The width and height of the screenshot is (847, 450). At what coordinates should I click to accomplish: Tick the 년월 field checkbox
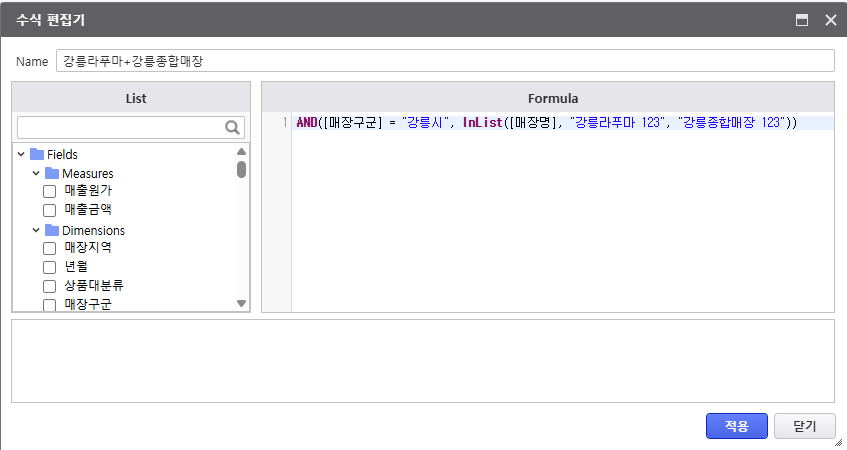49,267
